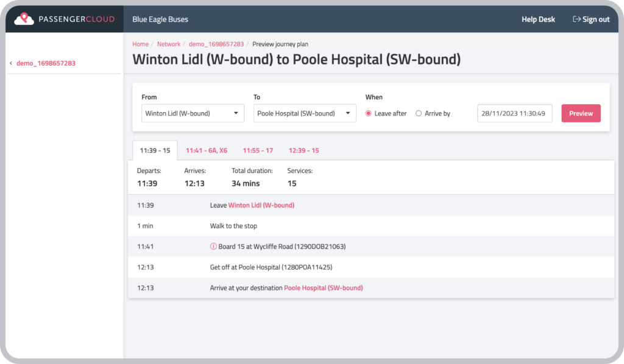624x364 pixels.
Task: Open the Help Desk link
Action: tap(538, 19)
